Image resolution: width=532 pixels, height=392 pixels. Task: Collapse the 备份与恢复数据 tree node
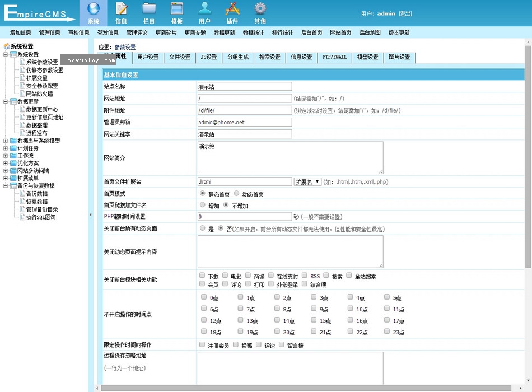pyautogui.click(x=6, y=186)
